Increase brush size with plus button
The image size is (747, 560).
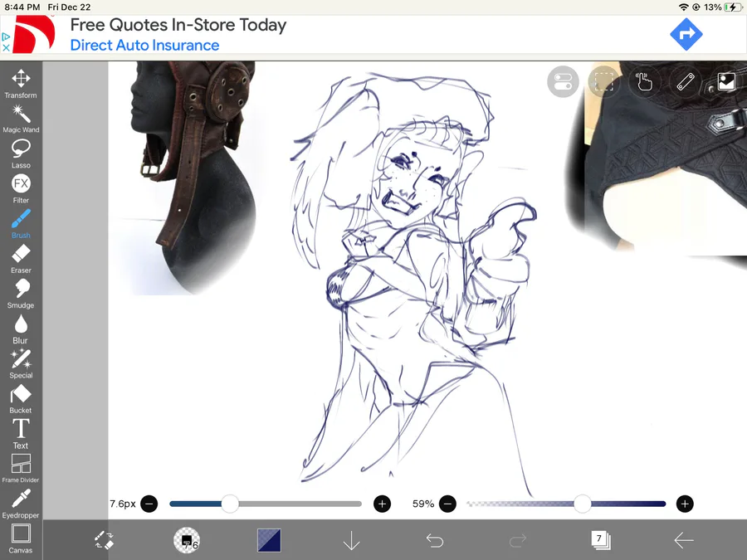(382, 504)
